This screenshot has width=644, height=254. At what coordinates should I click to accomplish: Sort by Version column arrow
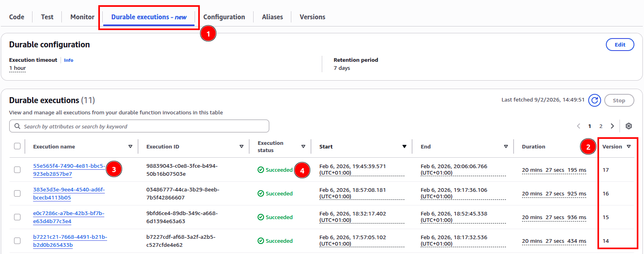[629, 146]
